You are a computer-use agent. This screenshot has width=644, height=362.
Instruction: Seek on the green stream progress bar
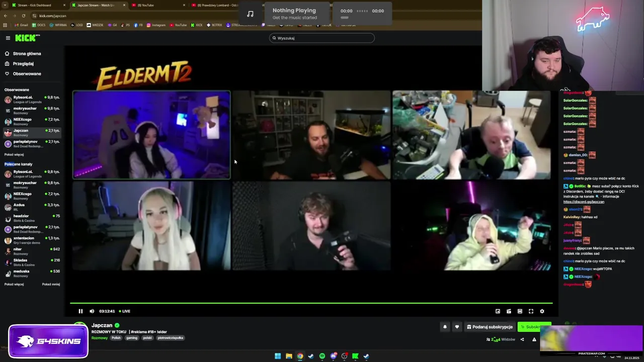tap(311, 303)
